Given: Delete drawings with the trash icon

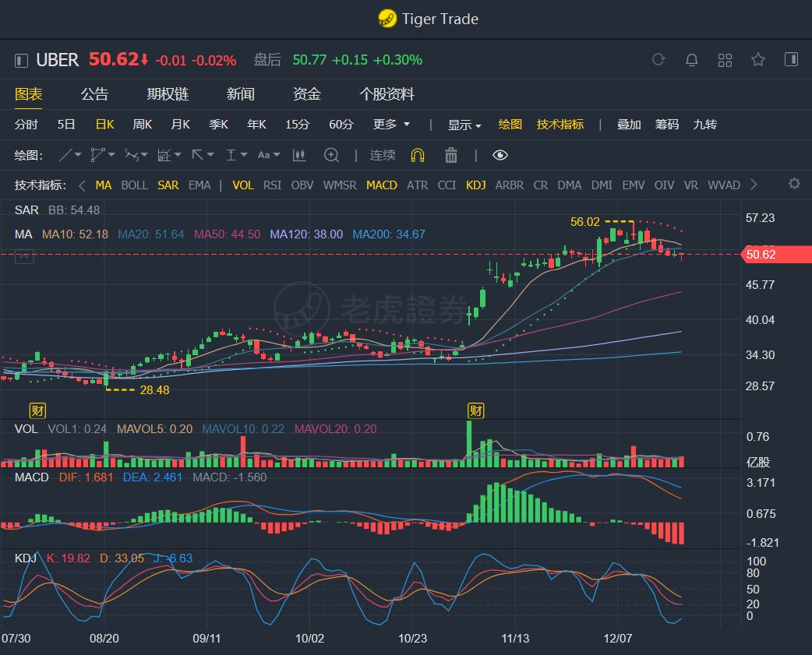Looking at the screenshot, I should 451,155.
